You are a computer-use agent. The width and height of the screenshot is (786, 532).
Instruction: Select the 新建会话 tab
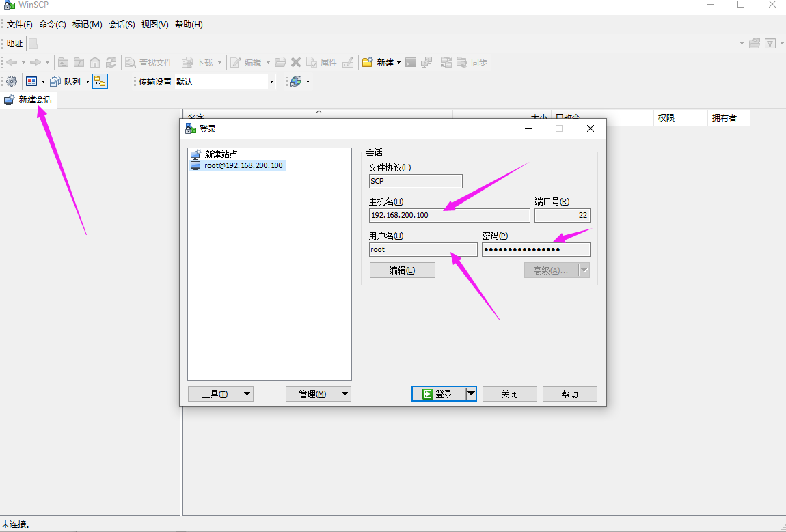pos(29,100)
